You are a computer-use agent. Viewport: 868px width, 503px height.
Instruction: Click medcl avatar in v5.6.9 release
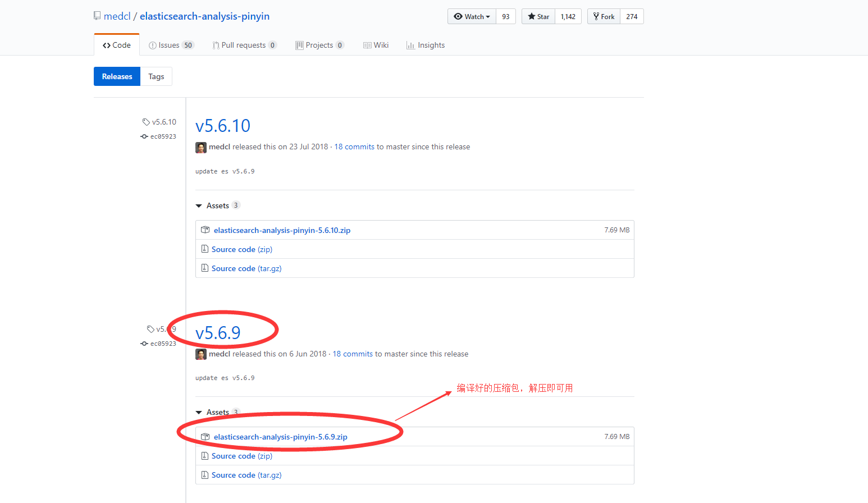[201, 354]
